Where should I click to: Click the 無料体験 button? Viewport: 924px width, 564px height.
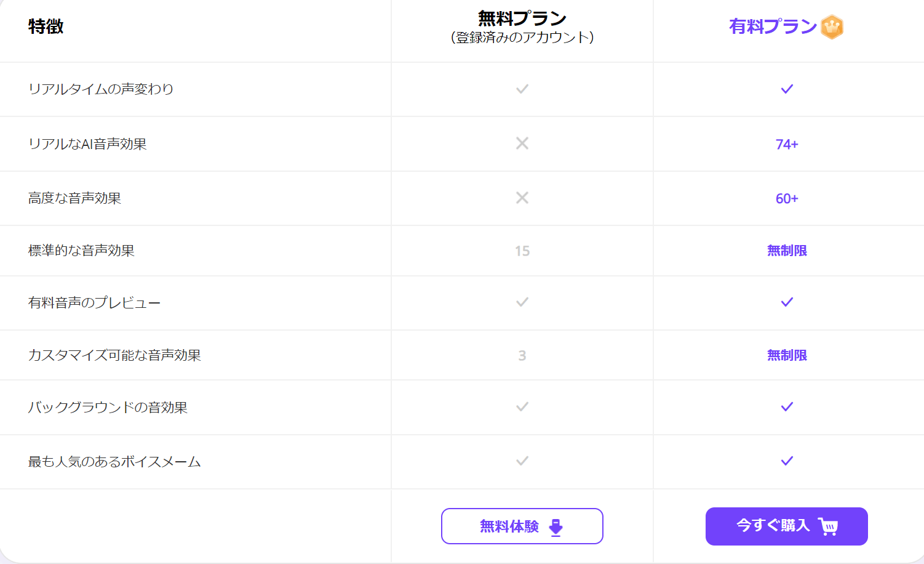(x=522, y=526)
